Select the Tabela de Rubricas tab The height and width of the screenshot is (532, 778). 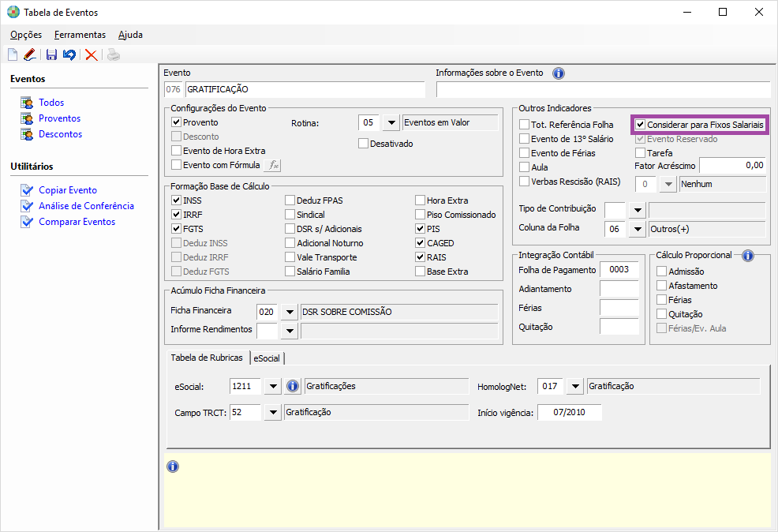pyautogui.click(x=207, y=358)
